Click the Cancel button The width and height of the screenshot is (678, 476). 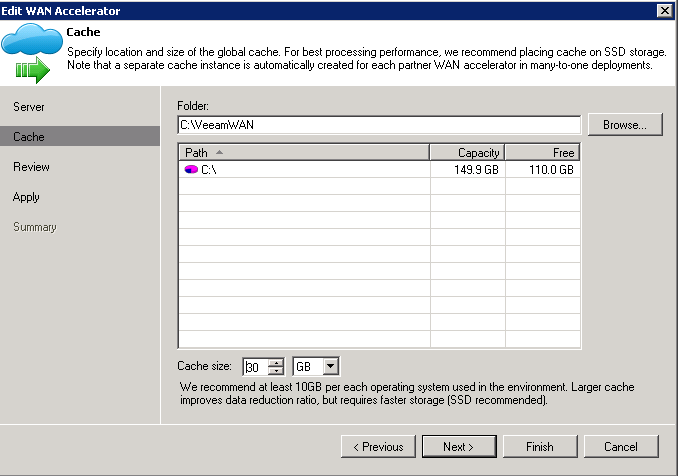pyautogui.click(x=621, y=447)
